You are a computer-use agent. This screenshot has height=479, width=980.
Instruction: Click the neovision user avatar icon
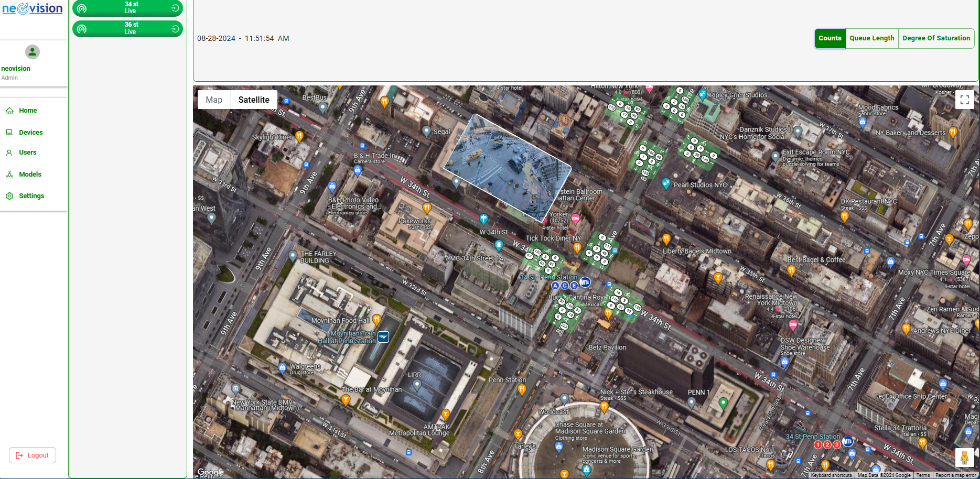[33, 52]
